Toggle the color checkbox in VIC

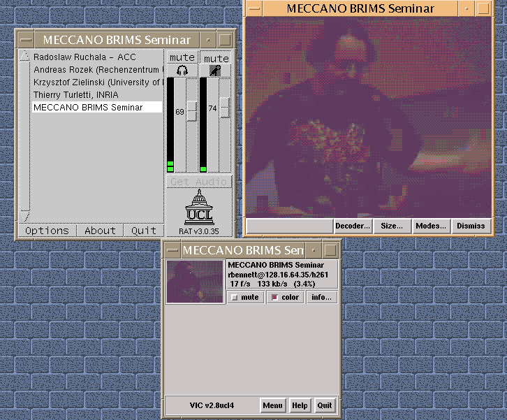pos(285,297)
